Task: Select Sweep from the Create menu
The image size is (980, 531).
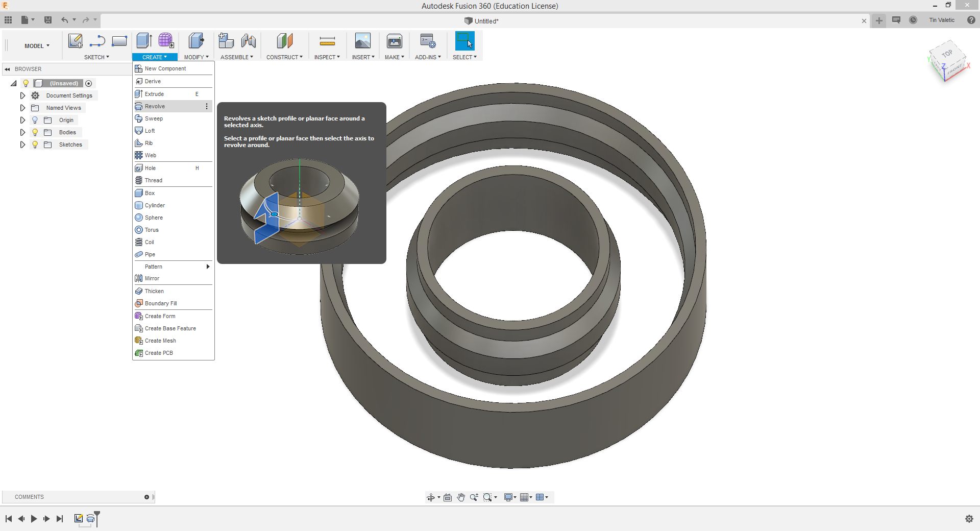Action: (x=154, y=118)
